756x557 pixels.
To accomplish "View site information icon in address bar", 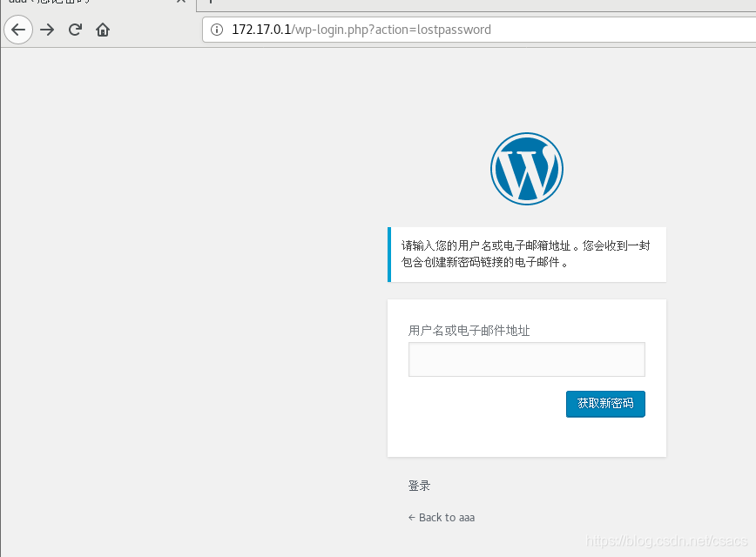I will pos(217,30).
